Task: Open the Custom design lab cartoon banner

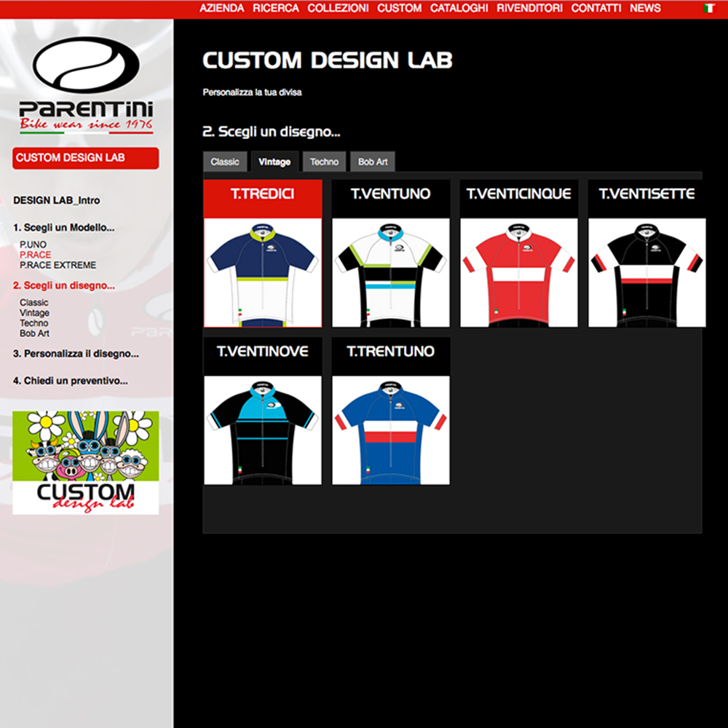Action: [x=86, y=462]
